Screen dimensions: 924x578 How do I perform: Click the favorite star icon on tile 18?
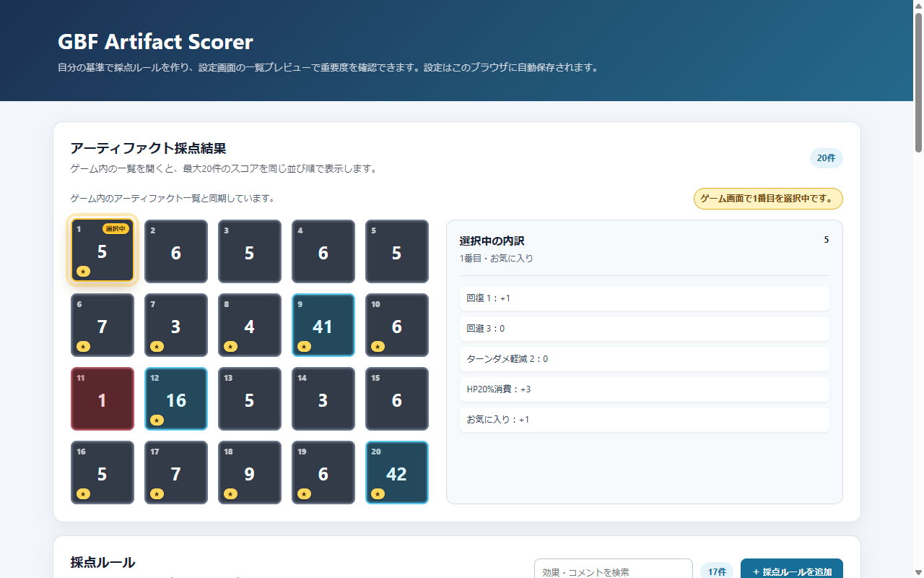(230, 494)
